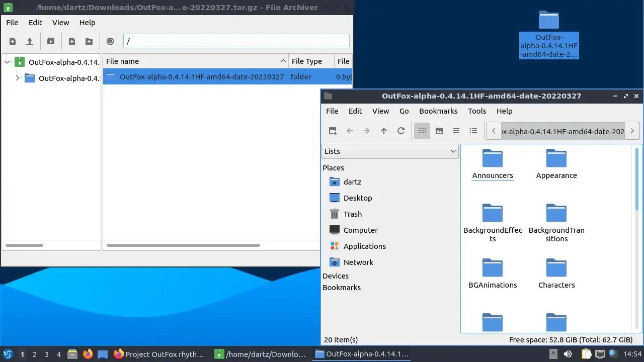Go back in file manager history
This screenshot has width=644, height=362.
[x=350, y=131]
